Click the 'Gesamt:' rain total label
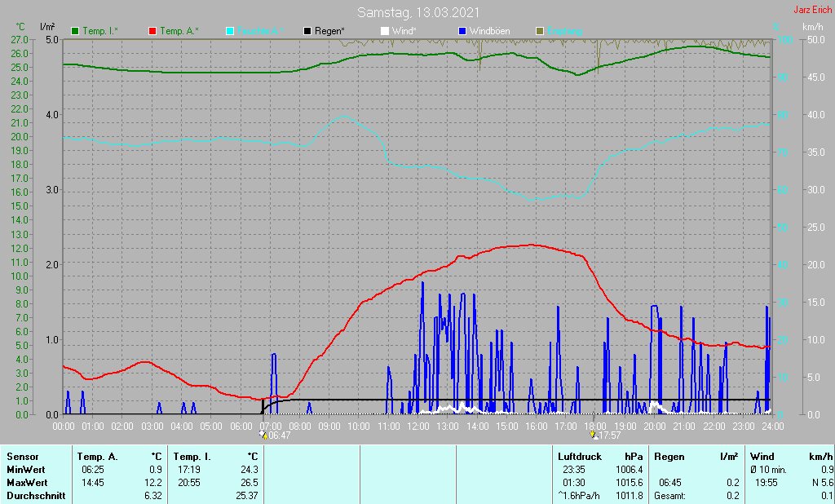The width and height of the screenshot is (835, 504). click(670, 496)
